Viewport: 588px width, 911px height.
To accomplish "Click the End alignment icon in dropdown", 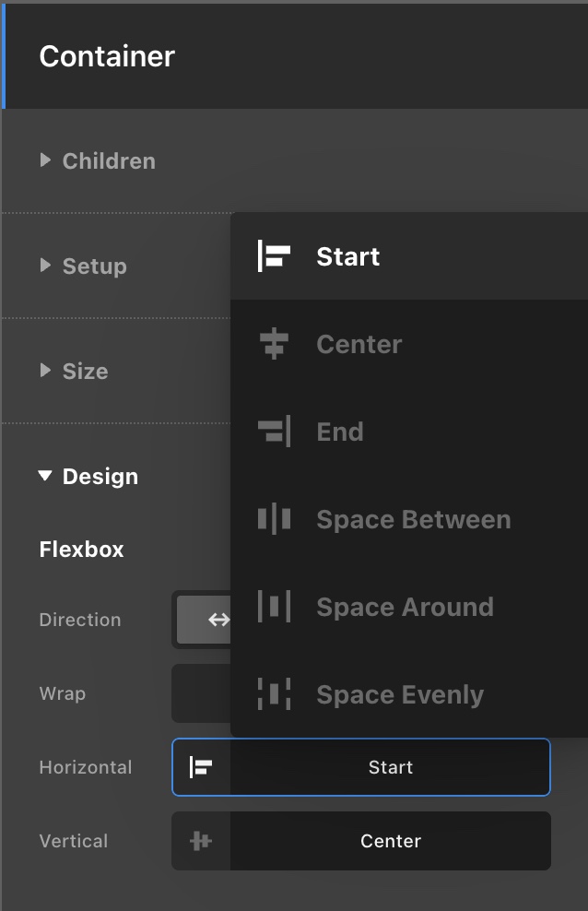I will (x=274, y=432).
